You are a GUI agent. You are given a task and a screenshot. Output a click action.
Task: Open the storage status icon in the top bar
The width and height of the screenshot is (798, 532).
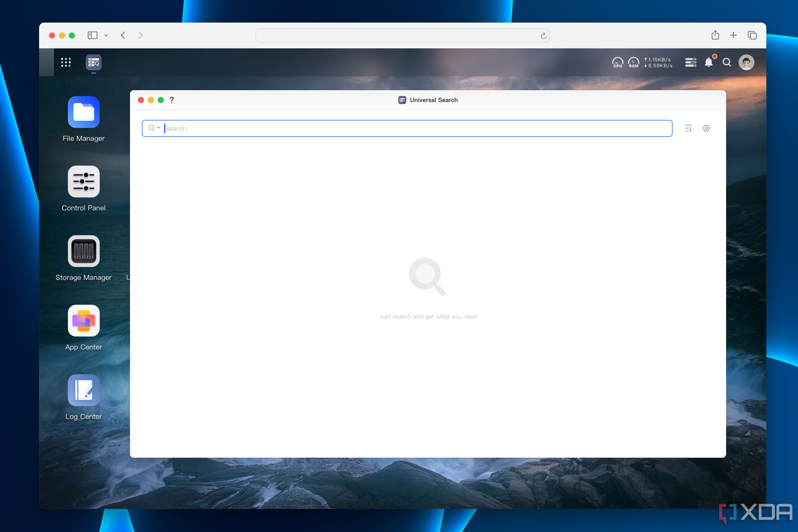tap(690, 62)
